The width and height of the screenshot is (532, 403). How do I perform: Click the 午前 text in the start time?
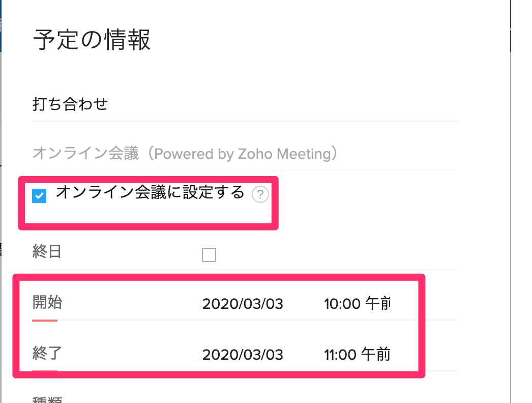[x=377, y=303]
